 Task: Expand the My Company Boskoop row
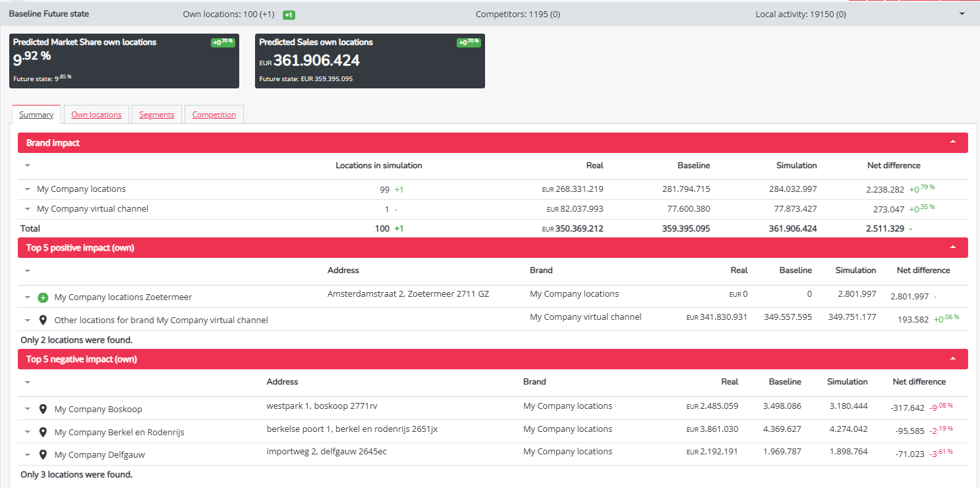28,409
